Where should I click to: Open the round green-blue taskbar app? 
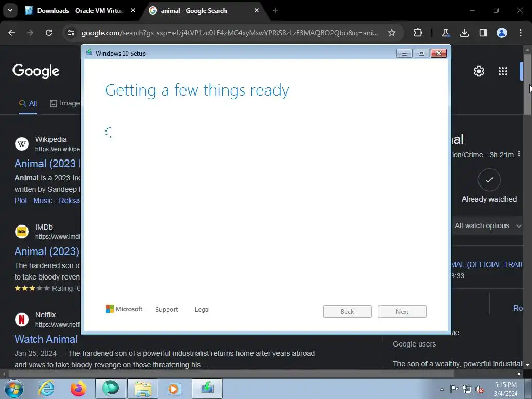click(111, 389)
